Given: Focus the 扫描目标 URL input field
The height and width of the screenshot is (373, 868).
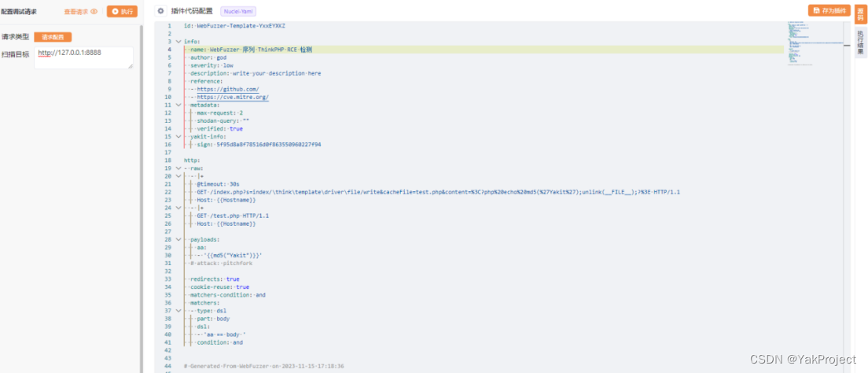Looking at the screenshot, I should pos(83,57).
